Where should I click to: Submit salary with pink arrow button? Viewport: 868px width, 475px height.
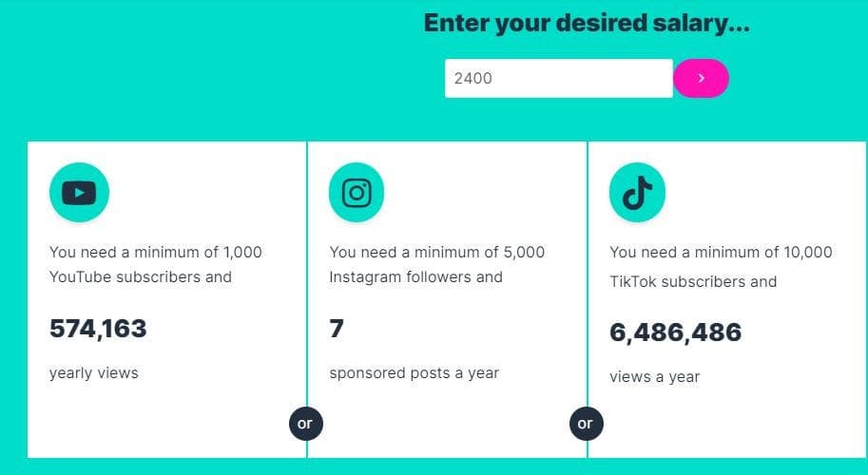[x=701, y=79]
